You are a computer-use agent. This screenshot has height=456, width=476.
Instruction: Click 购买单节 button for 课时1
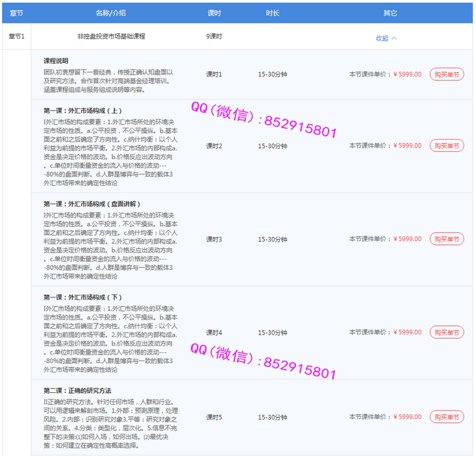click(x=447, y=74)
